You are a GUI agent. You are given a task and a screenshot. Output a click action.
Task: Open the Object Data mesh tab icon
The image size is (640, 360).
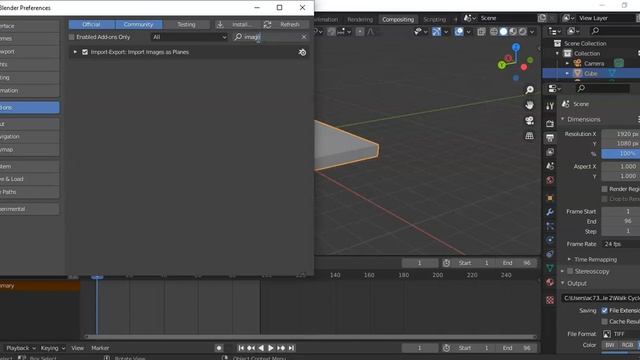550,268
